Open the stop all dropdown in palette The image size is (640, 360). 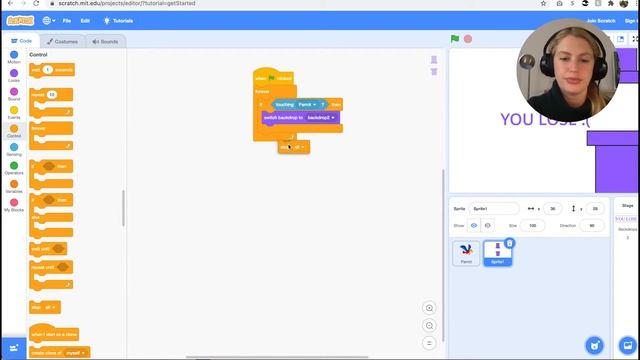click(x=53, y=307)
